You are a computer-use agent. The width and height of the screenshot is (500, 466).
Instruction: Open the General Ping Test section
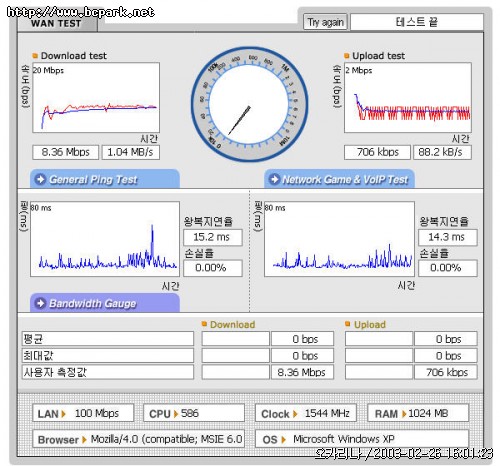[105, 179]
